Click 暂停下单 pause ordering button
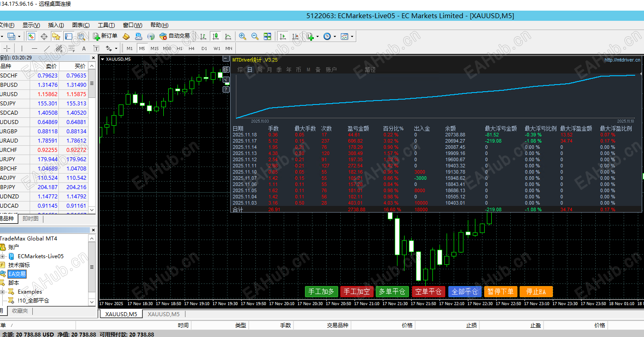Image resolution: width=644 pixels, height=337 pixels. pyautogui.click(x=501, y=291)
